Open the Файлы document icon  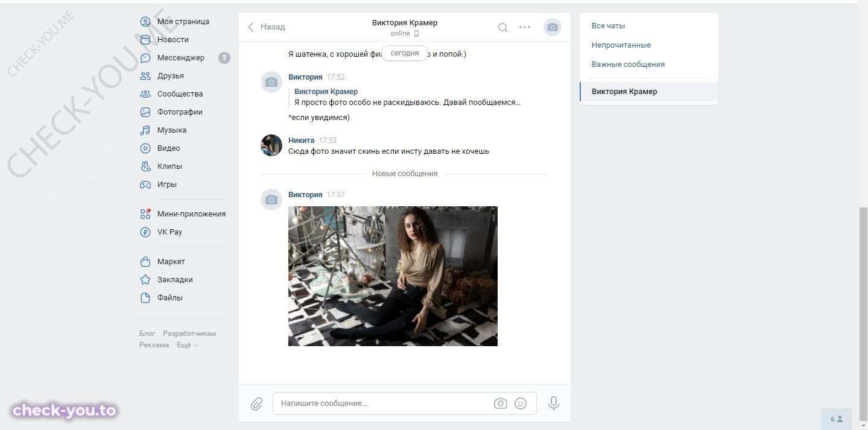coord(145,298)
